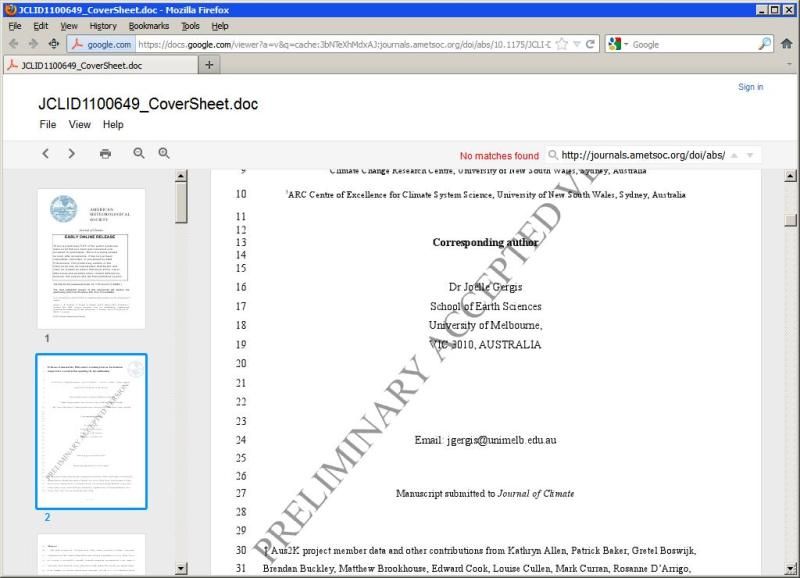Open the Firefox Help menu
The image size is (800, 578).
[x=220, y=26]
